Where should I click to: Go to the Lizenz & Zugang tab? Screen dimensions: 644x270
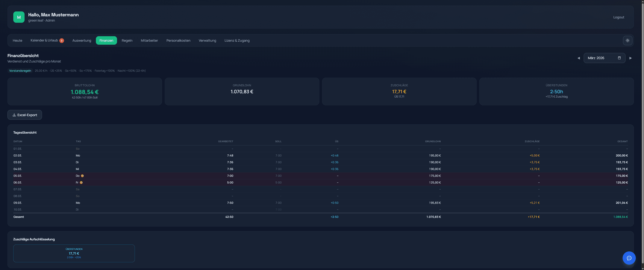click(x=237, y=41)
